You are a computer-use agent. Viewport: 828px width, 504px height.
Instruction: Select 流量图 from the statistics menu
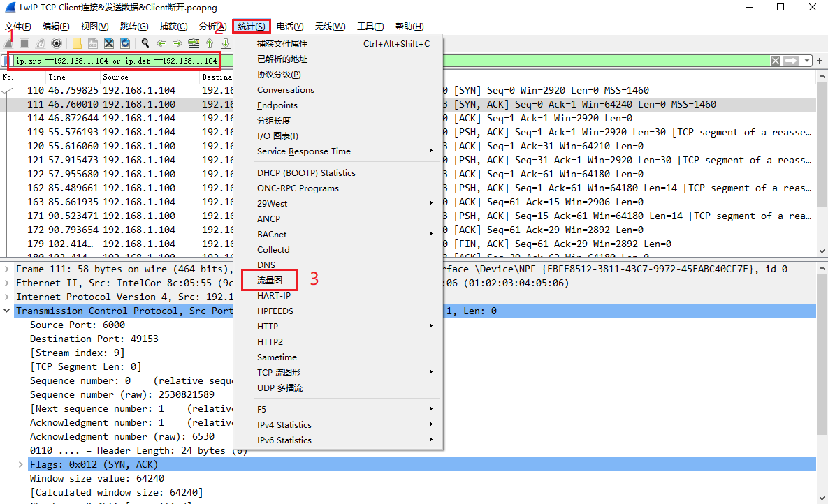270,280
